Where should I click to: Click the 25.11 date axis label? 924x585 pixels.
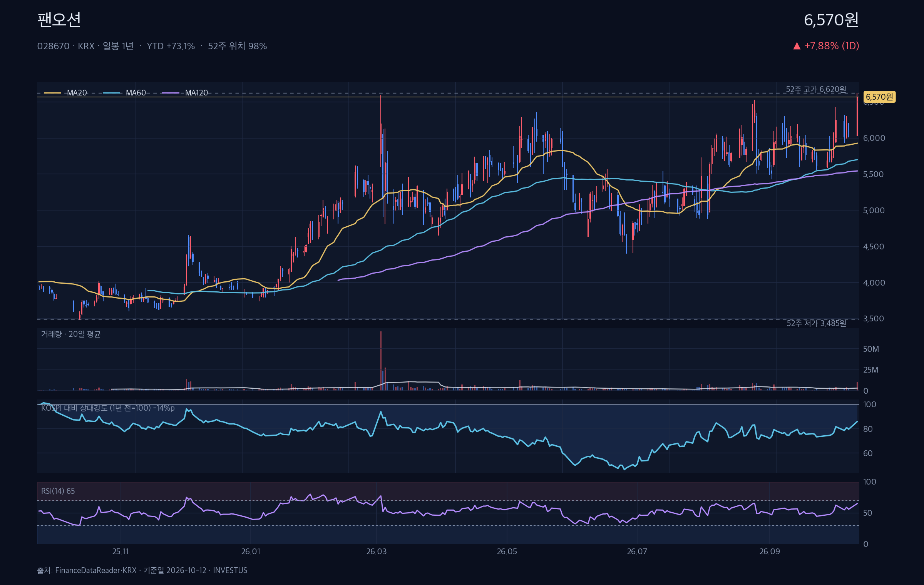[120, 552]
